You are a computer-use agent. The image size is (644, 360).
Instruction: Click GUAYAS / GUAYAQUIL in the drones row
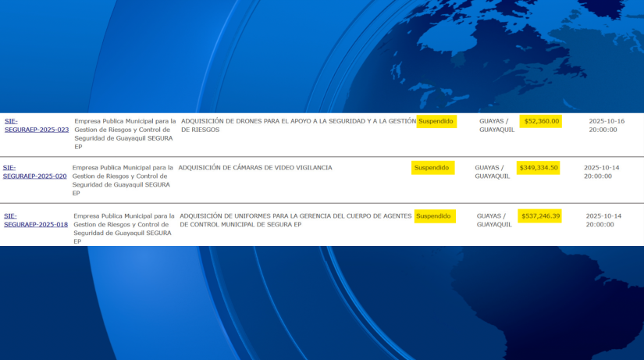click(497, 126)
